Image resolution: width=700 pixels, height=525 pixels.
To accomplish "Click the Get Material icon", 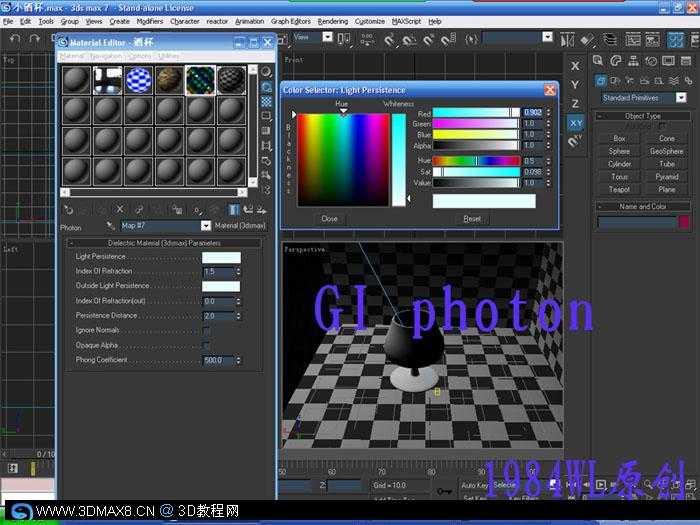I will (x=68, y=209).
